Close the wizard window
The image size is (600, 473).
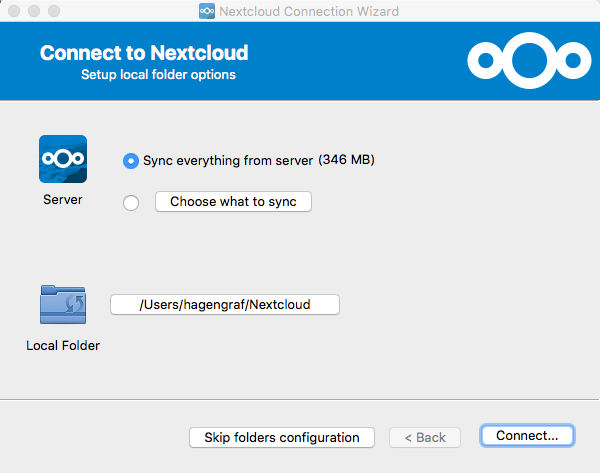(x=14, y=11)
